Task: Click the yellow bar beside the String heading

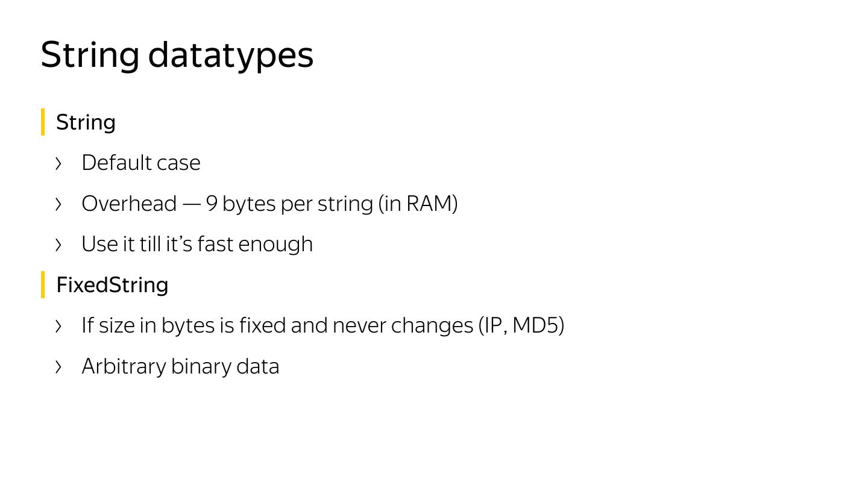Action: pyautogui.click(x=43, y=122)
